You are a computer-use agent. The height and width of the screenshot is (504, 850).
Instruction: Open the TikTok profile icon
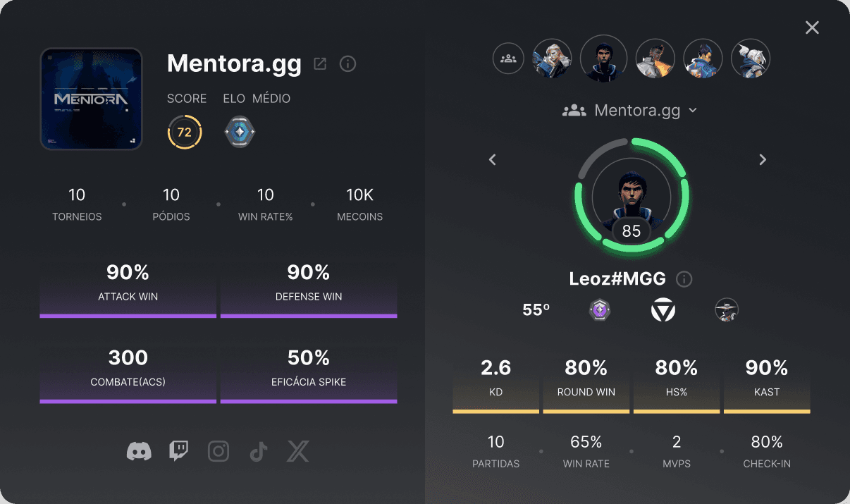(x=258, y=451)
